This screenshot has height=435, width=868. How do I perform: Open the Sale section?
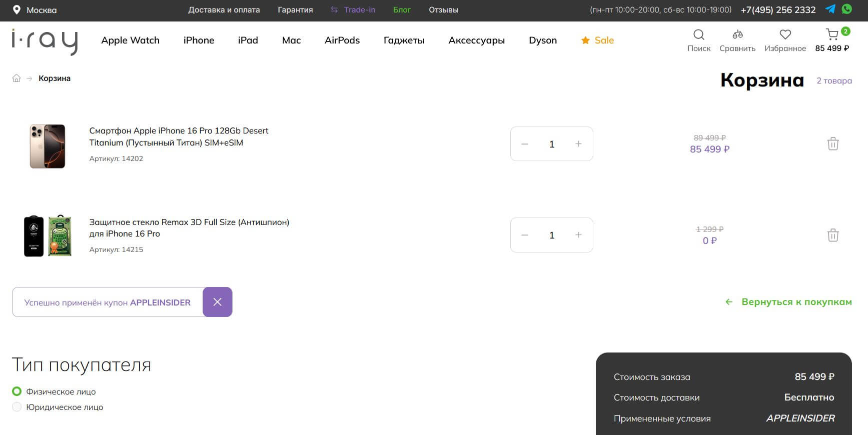click(604, 40)
